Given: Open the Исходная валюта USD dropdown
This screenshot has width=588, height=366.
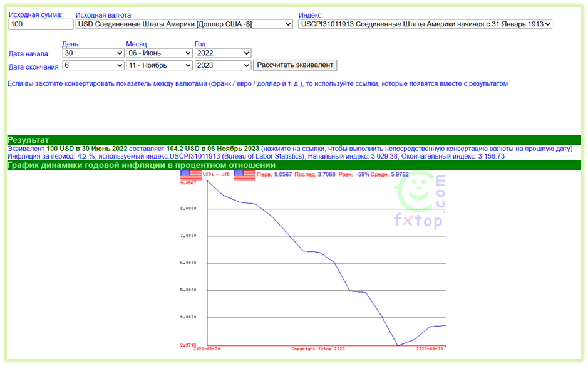Looking at the screenshot, I should click(x=184, y=24).
